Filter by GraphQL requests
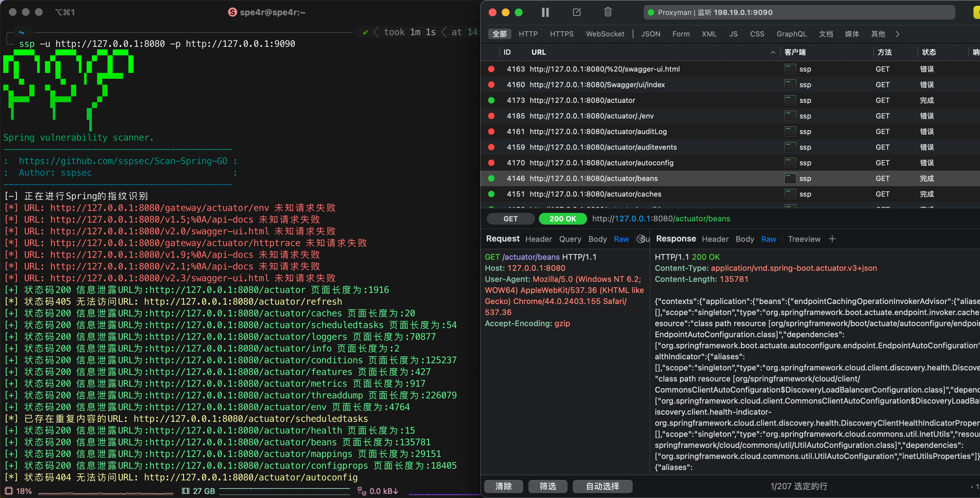The image size is (980, 498). [791, 34]
